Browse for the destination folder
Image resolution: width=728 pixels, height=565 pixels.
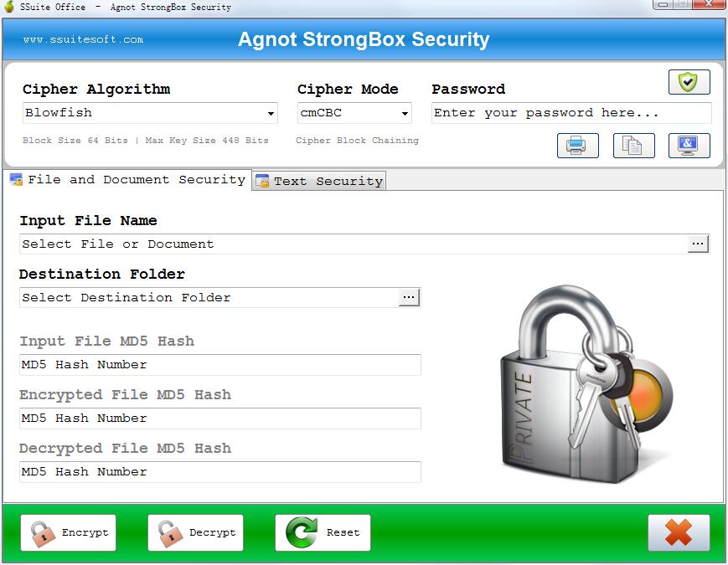click(409, 298)
